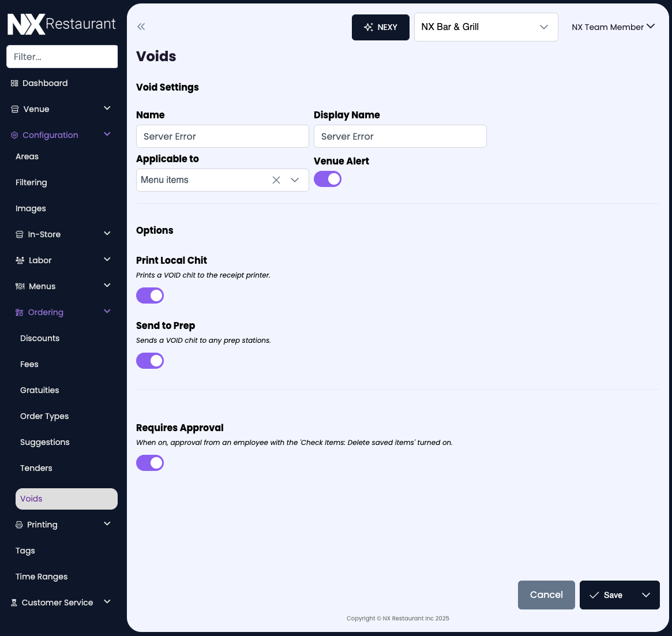Click the Display Name text field

400,136
